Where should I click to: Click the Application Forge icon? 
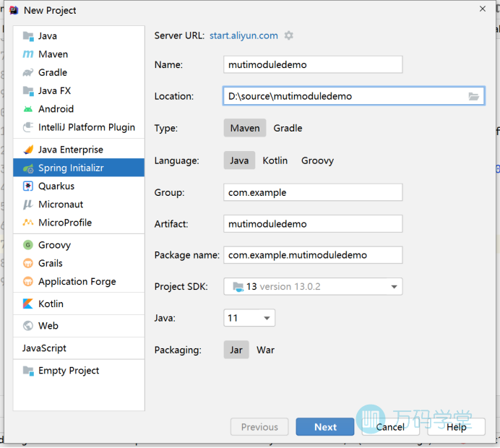(x=28, y=282)
